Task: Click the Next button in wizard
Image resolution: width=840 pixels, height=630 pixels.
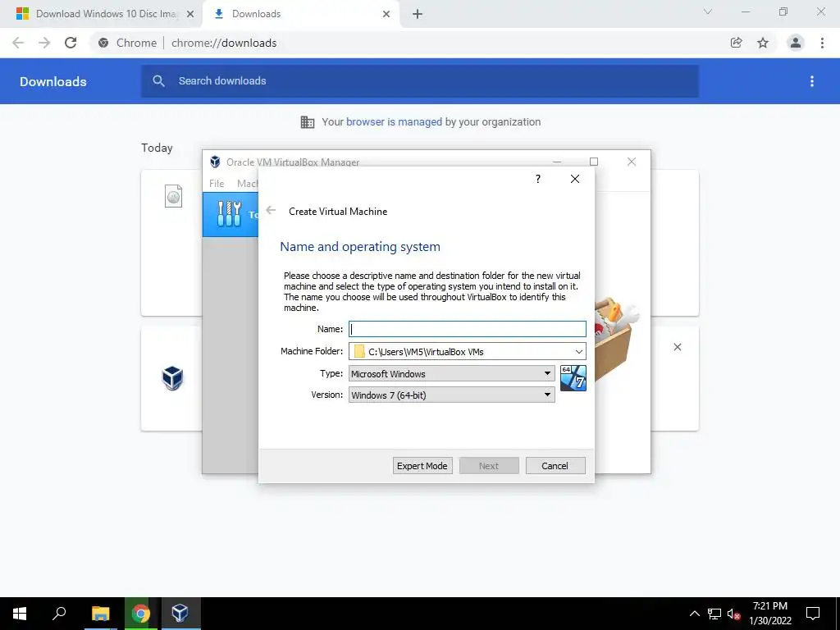Action: pyautogui.click(x=489, y=466)
